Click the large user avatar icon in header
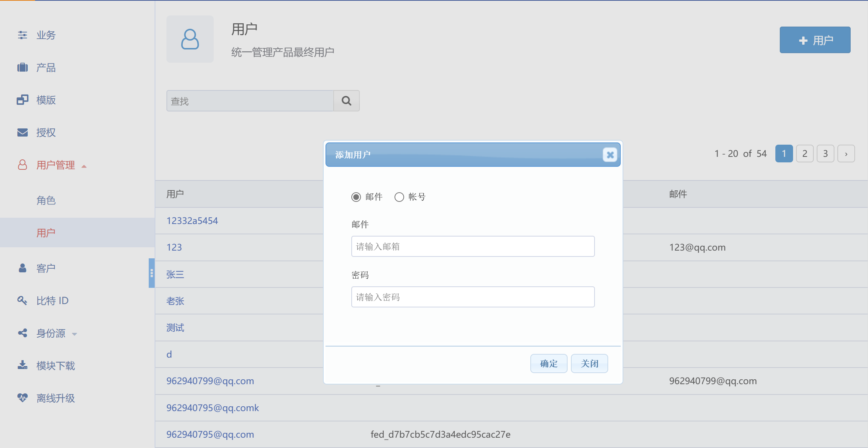The height and width of the screenshot is (448, 868). click(x=190, y=39)
